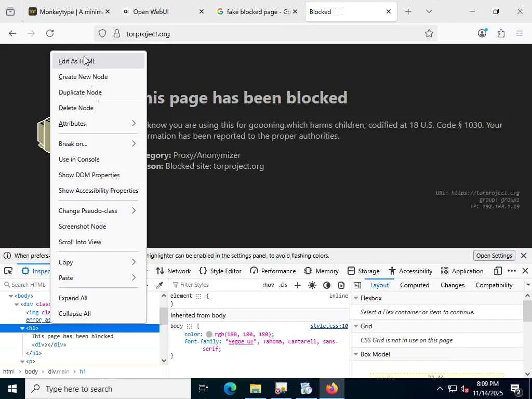Open devtools three-dots customize menu

coord(512,271)
